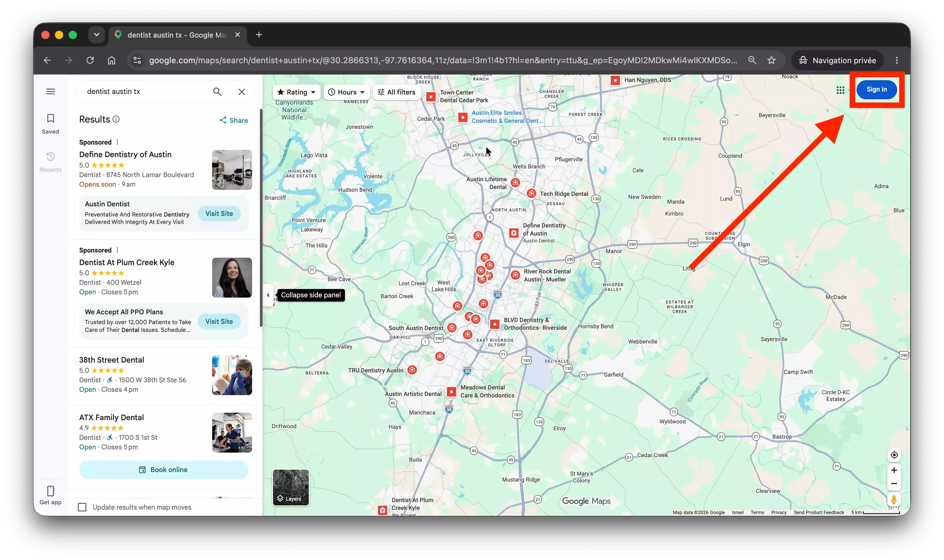This screenshot has width=944, height=560.
Task: Close the Google Maps tab
Action: 237,35
